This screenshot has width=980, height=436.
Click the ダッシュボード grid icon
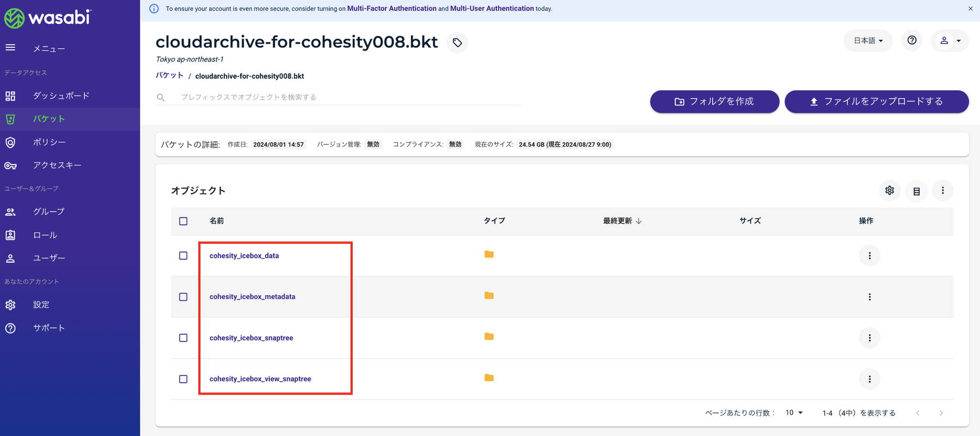click(x=10, y=96)
